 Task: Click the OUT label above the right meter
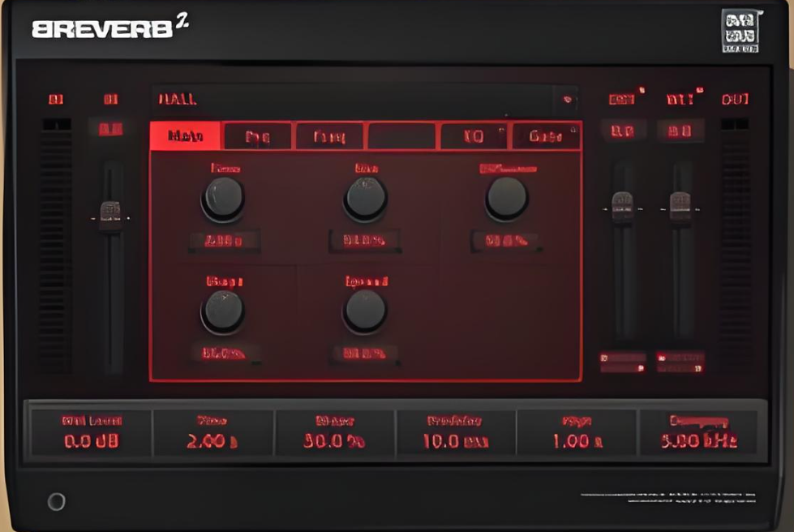[736, 99]
